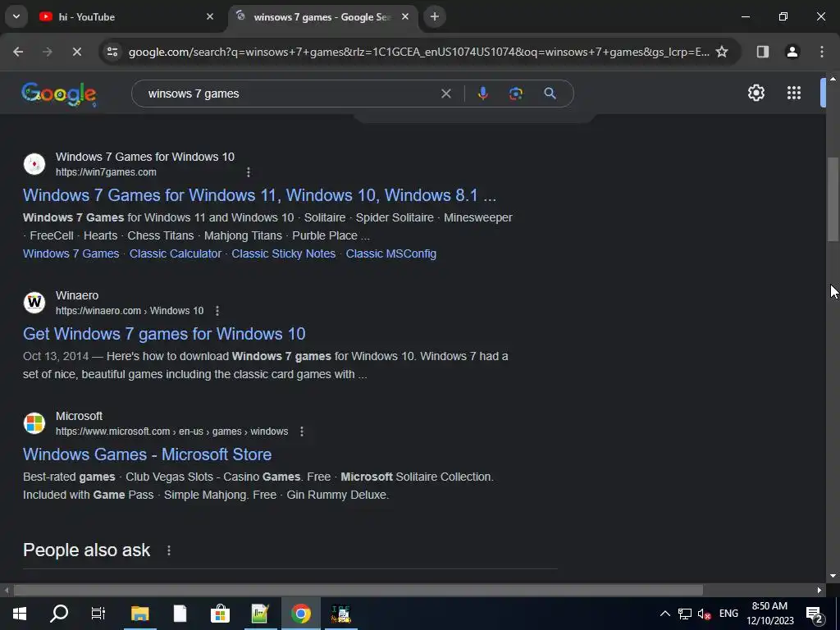View site information icon in address bar
The height and width of the screenshot is (630, 840).
pos(112,52)
